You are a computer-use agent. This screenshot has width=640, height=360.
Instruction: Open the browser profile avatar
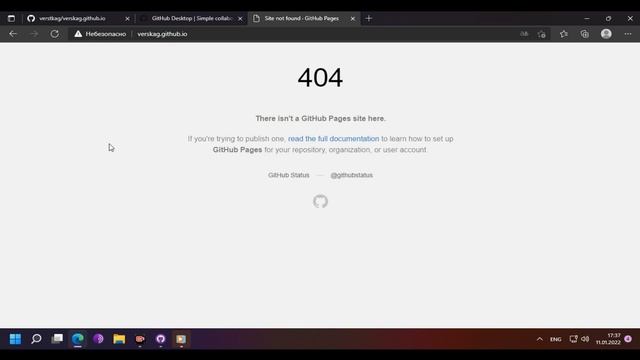tap(606, 34)
